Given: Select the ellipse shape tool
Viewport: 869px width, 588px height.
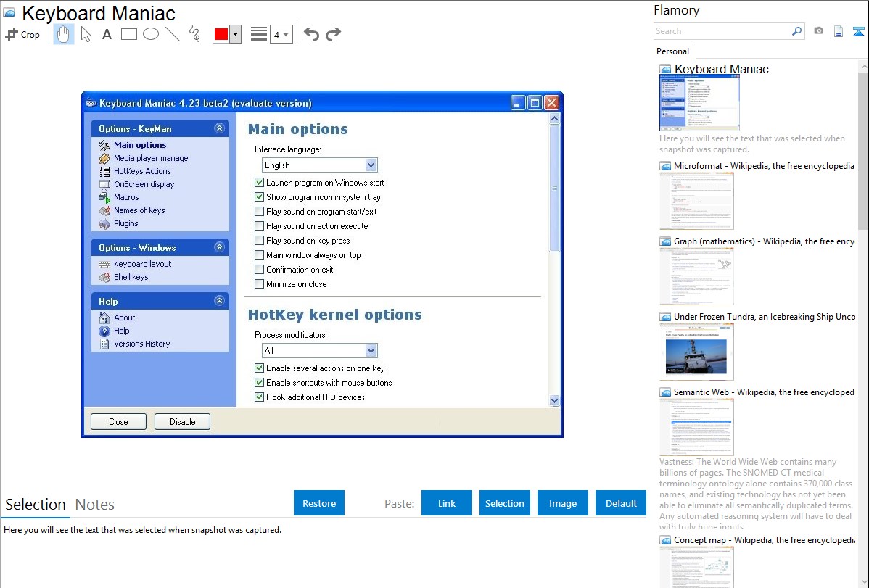Looking at the screenshot, I should coord(151,34).
